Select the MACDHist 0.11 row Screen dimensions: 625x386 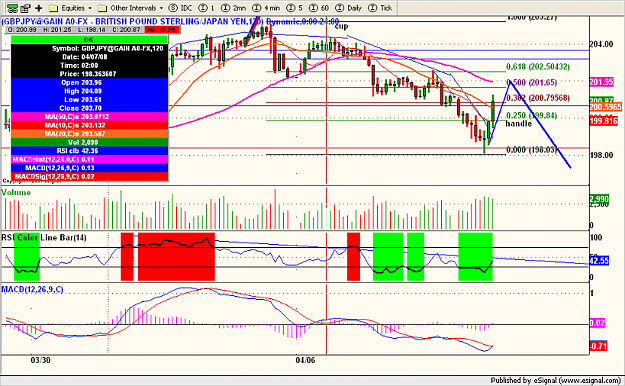[x=89, y=160]
